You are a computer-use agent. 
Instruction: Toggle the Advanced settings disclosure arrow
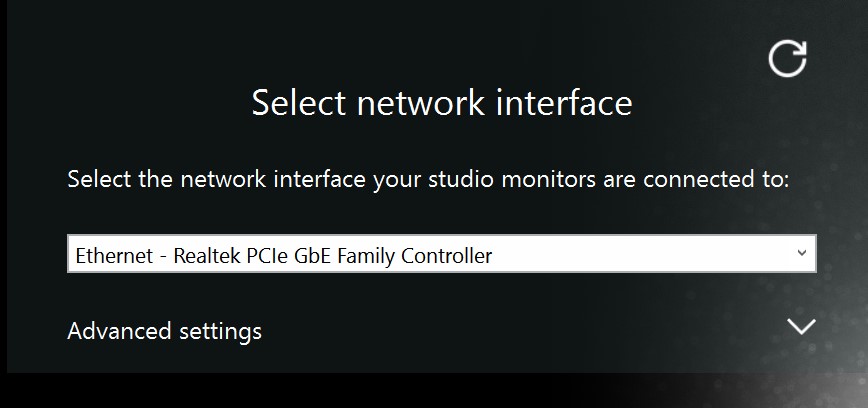(x=801, y=327)
